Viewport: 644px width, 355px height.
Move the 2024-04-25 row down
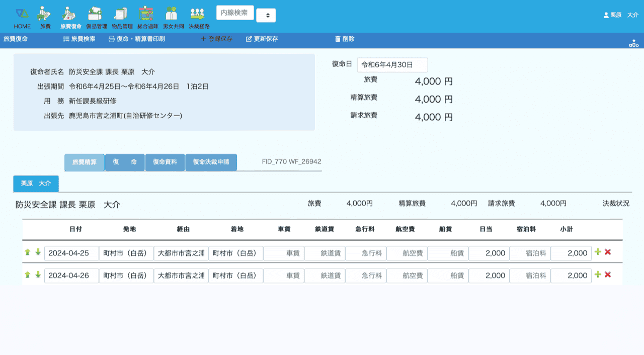(38, 252)
